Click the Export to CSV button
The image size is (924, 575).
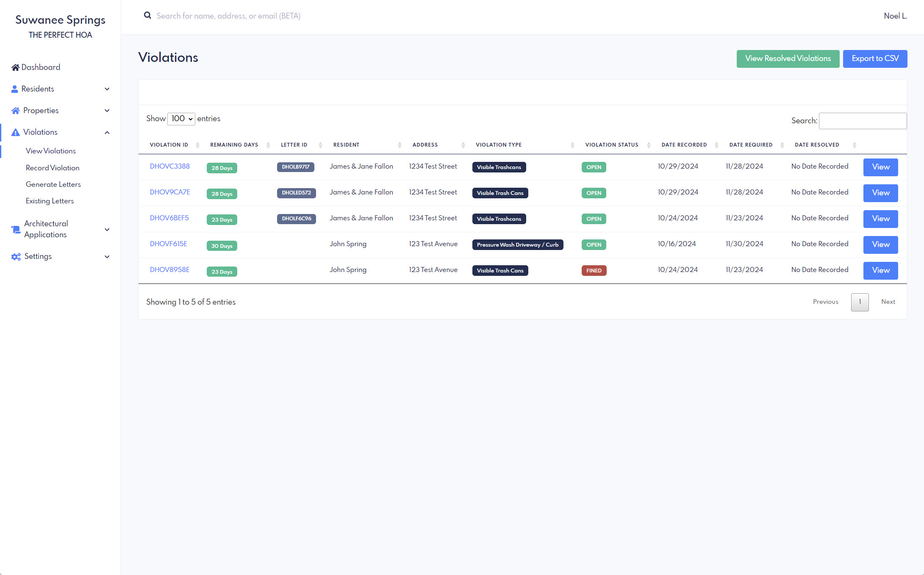pos(875,58)
